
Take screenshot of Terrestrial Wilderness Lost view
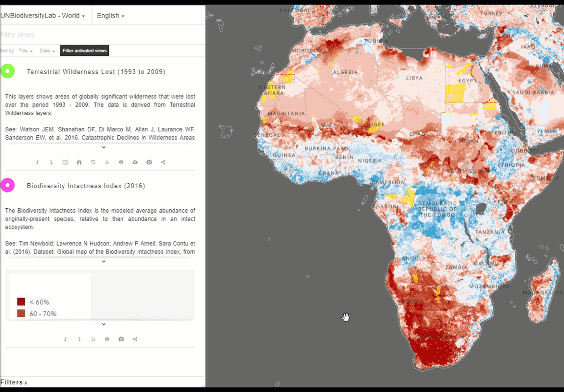pyautogui.click(x=149, y=162)
